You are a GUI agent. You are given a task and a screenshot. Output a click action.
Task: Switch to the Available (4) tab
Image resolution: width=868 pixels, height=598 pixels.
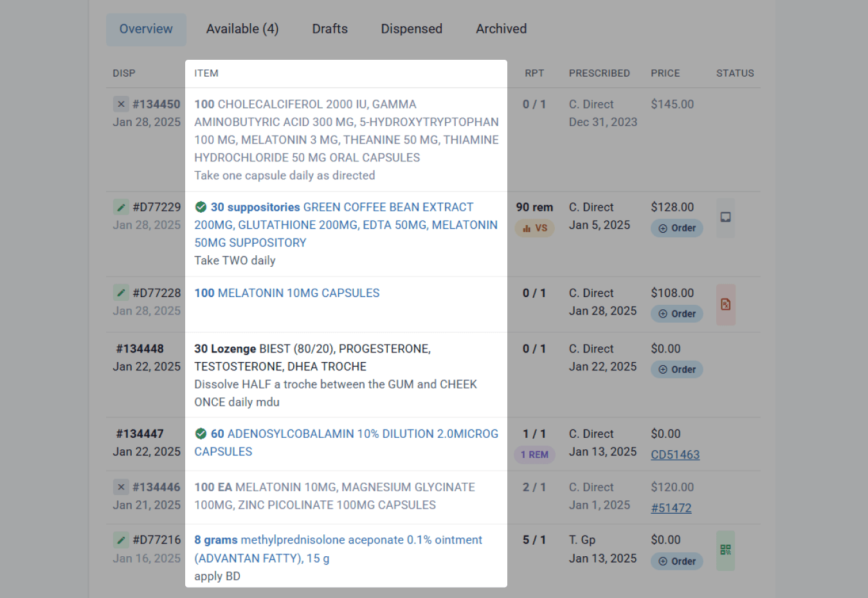[242, 29]
